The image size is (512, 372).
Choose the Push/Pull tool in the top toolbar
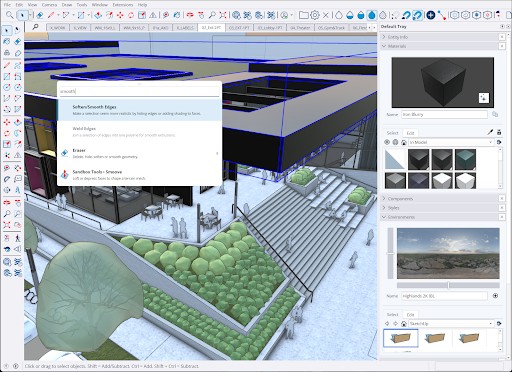coord(98,15)
